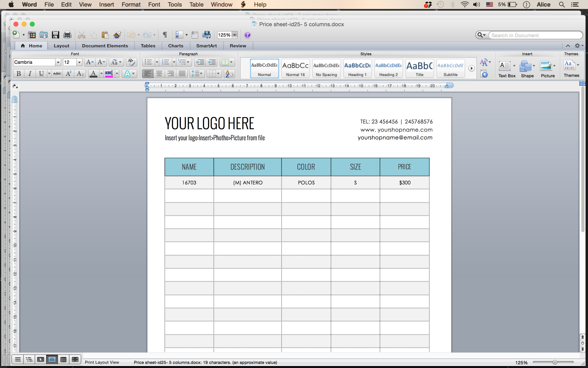Expand more Styles arrow
The width and height of the screenshot is (588, 368).
tap(471, 68)
